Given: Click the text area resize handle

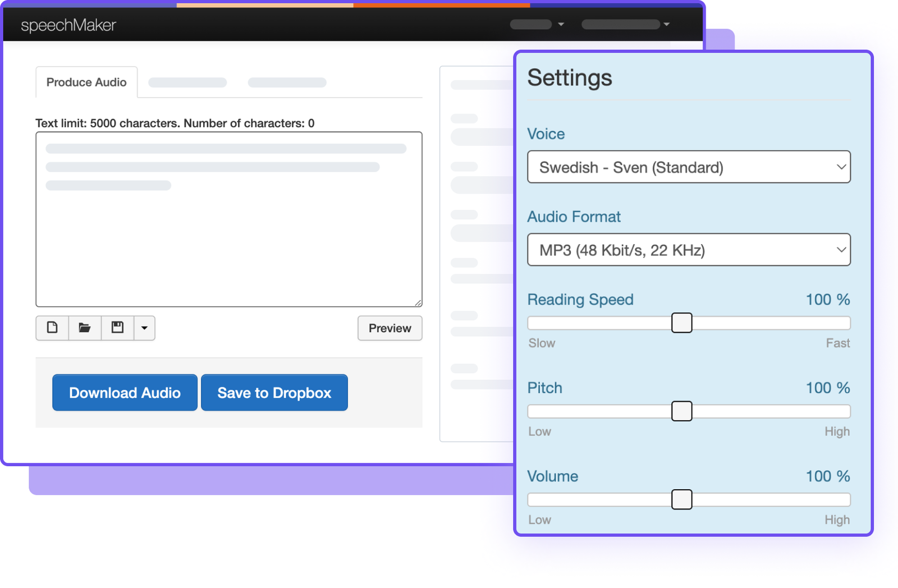Looking at the screenshot, I should pos(418,303).
